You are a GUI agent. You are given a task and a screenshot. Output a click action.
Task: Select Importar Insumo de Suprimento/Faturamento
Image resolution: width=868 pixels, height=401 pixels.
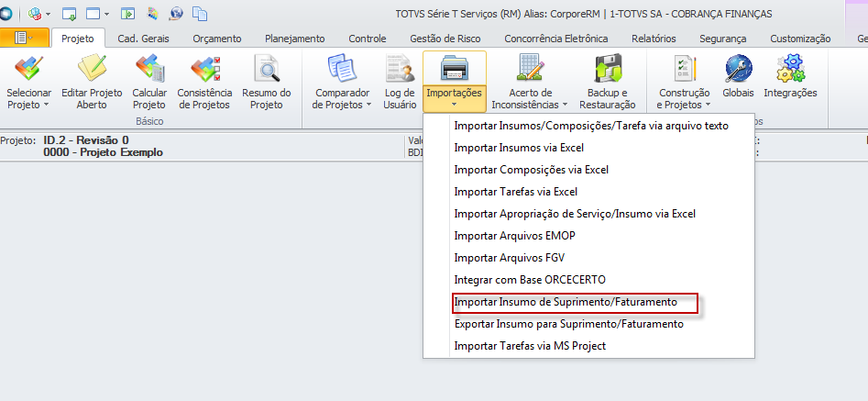click(x=589, y=303)
